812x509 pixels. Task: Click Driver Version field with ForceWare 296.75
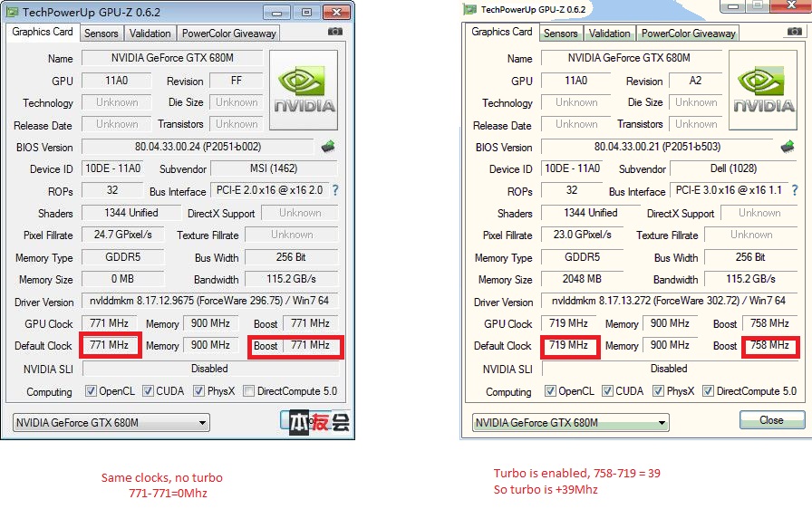(x=209, y=301)
